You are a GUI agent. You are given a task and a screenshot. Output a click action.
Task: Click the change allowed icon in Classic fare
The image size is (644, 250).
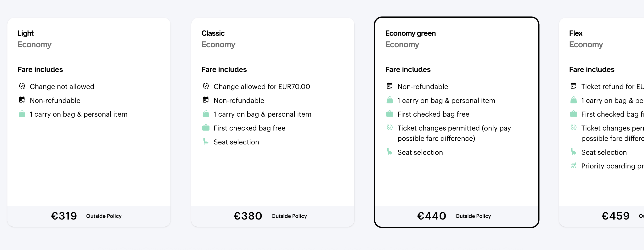coord(206,86)
